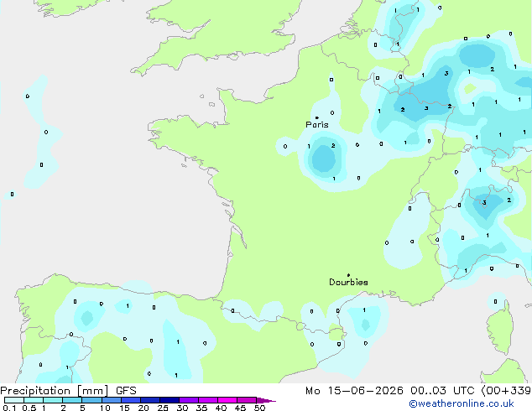Viewport: 532px width, 411px height.
Task: Click the legend label '40'
Action: coord(221,408)
